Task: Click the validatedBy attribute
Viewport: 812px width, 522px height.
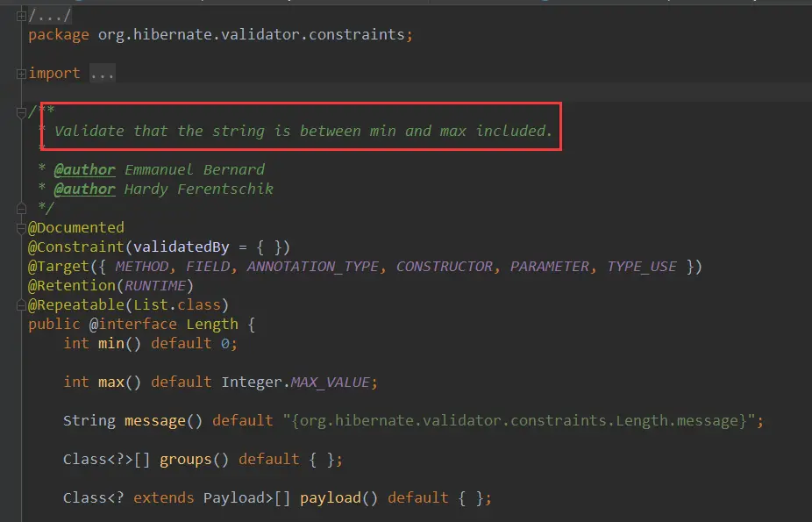Action: (x=182, y=247)
